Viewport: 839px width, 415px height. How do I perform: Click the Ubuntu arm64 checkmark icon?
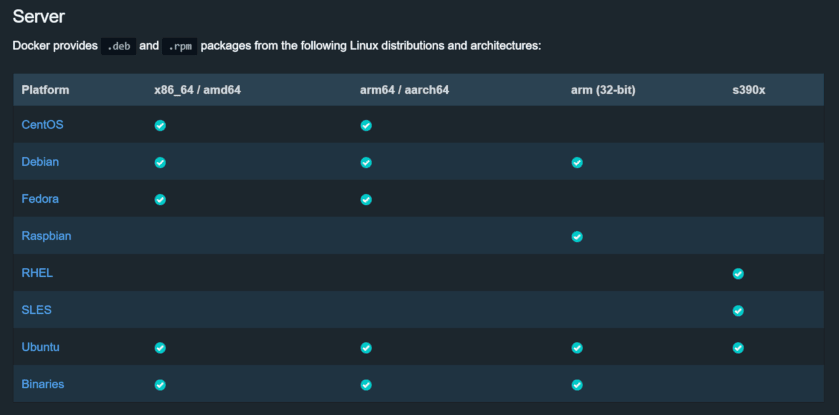(x=366, y=347)
